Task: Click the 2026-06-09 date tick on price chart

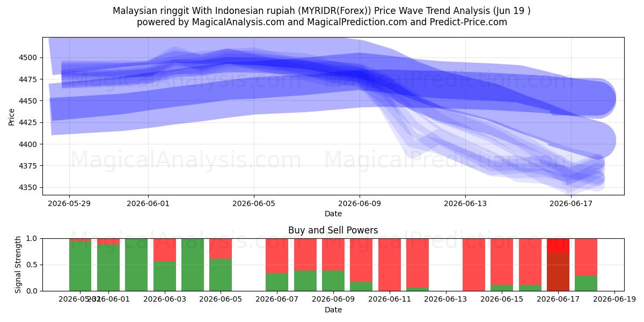Action: (360, 203)
